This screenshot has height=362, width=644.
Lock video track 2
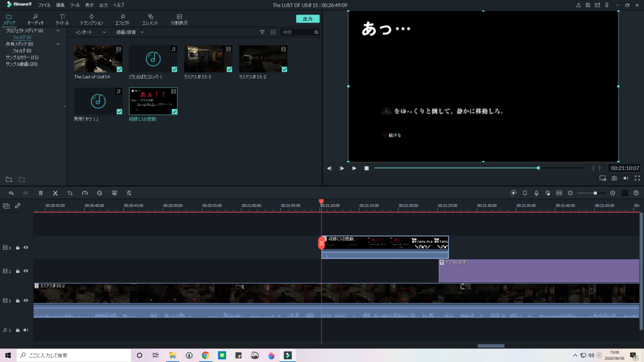point(18,271)
